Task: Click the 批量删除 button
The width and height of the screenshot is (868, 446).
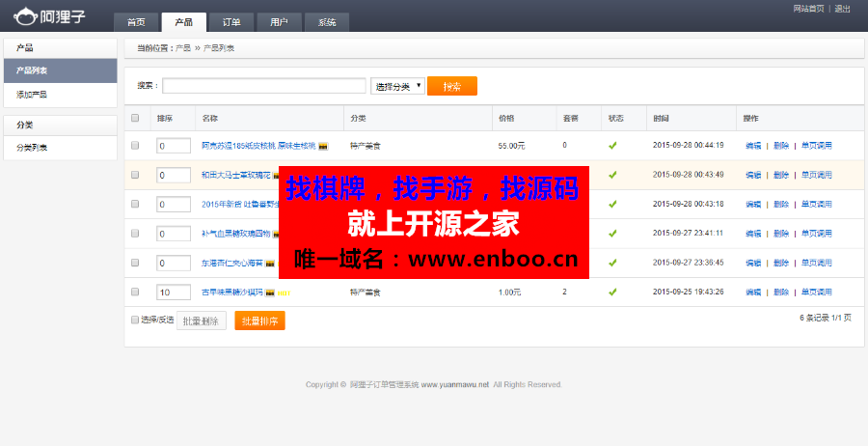Action: pyautogui.click(x=201, y=321)
